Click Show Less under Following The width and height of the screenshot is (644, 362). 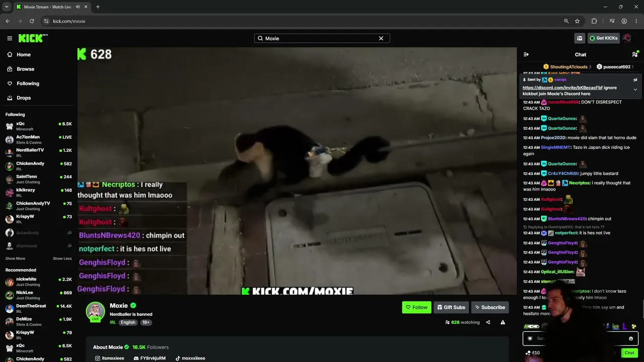tap(62, 258)
